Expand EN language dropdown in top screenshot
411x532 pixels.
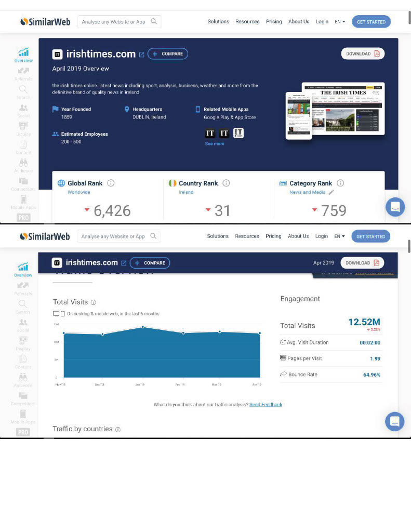coord(340,21)
